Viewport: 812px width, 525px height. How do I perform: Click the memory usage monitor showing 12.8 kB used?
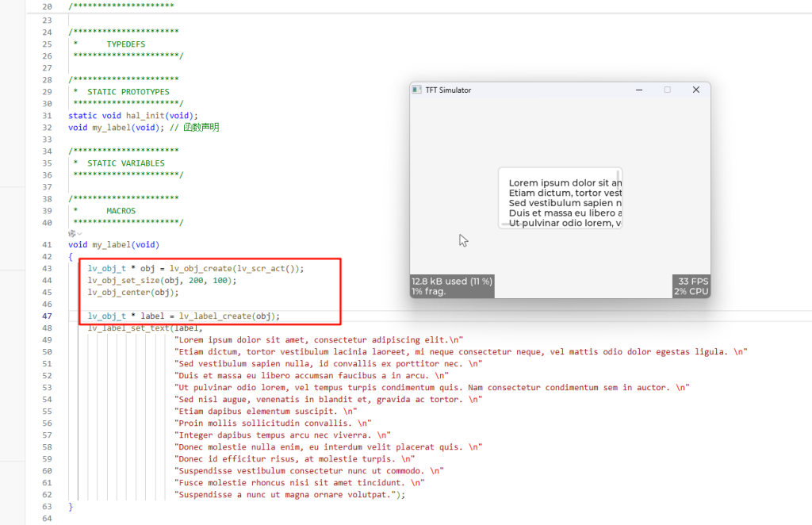point(452,286)
